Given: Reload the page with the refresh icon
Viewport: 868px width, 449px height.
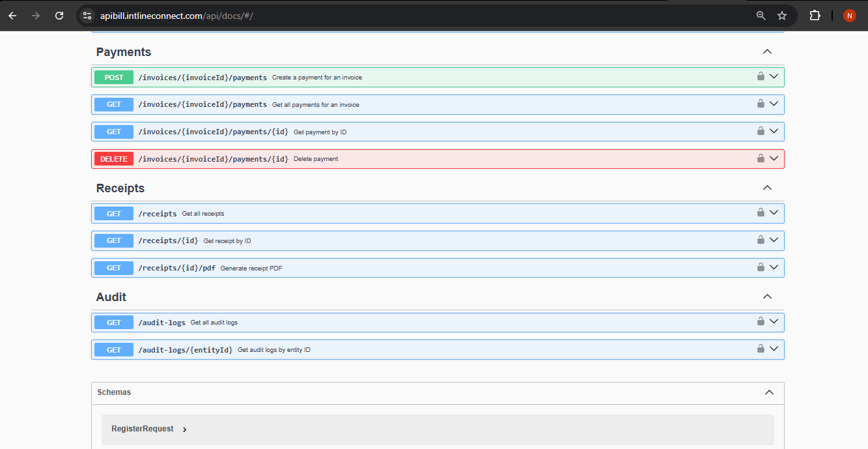Looking at the screenshot, I should pyautogui.click(x=59, y=16).
